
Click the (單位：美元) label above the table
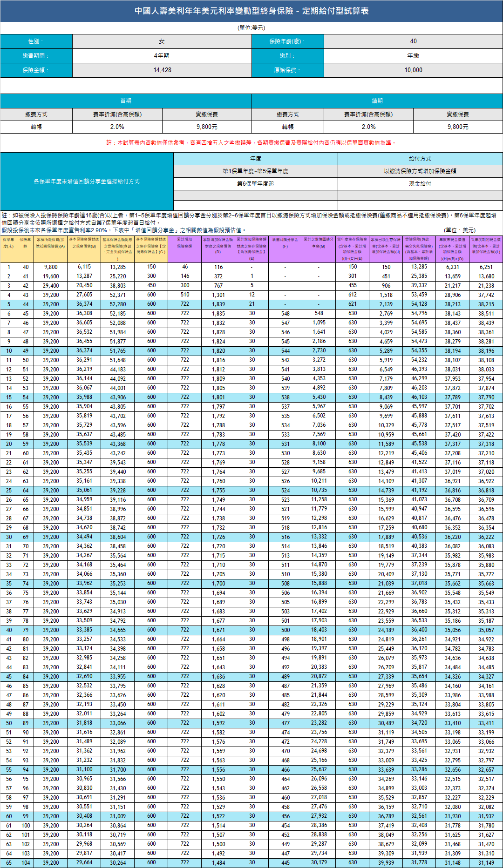point(460,230)
